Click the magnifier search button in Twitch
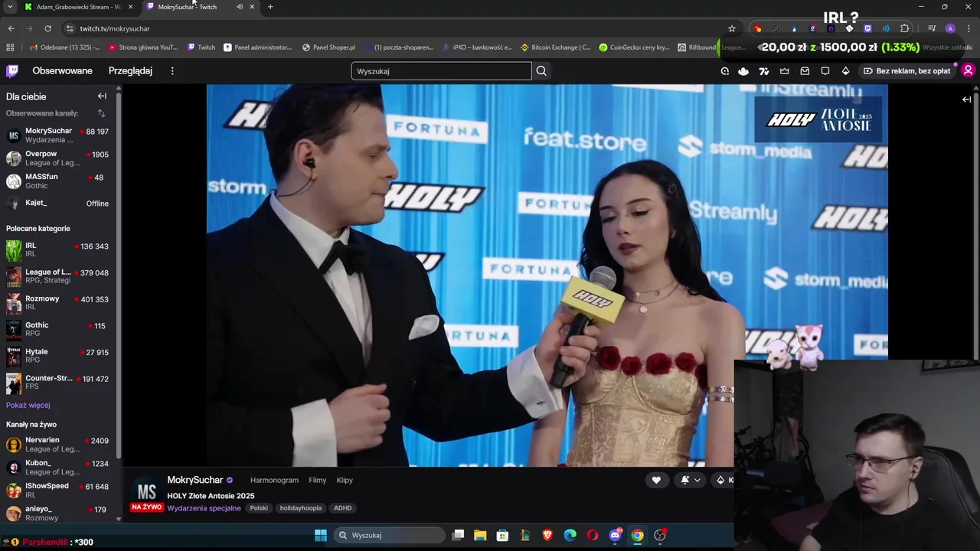980x551 pixels. (x=541, y=71)
